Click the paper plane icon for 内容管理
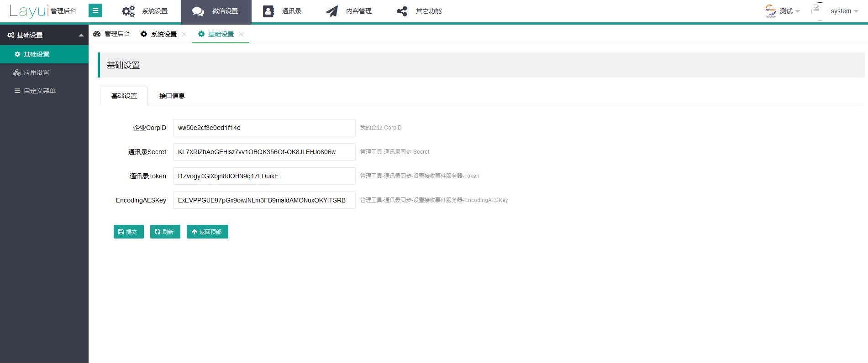Screen dimensions: 868x363 (332, 11)
